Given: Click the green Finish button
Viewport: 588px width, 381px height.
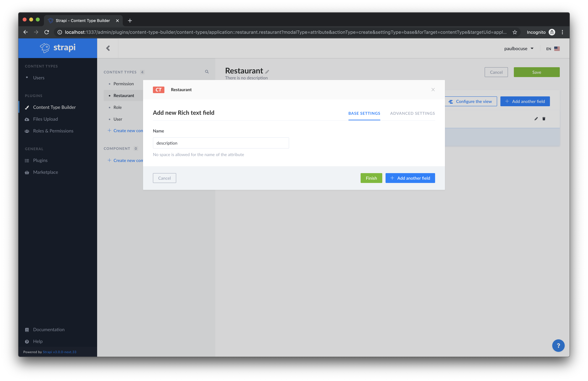Looking at the screenshot, I should (371, 178).
